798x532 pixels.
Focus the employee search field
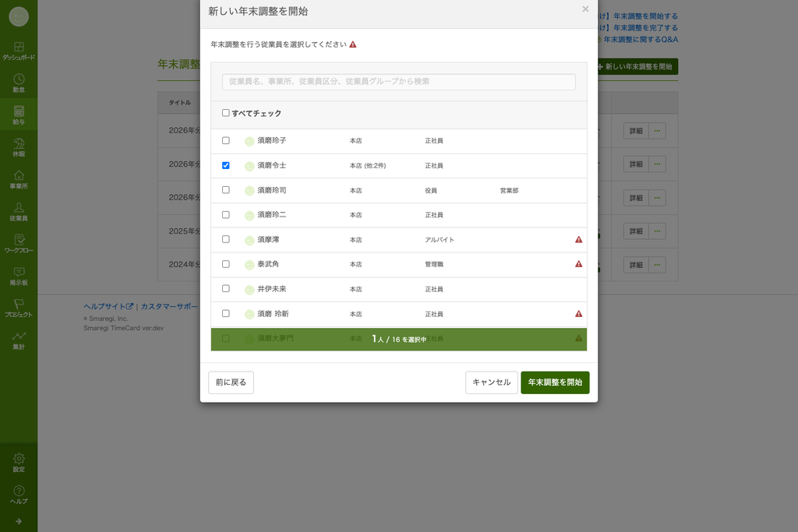(x=399, y=82)
